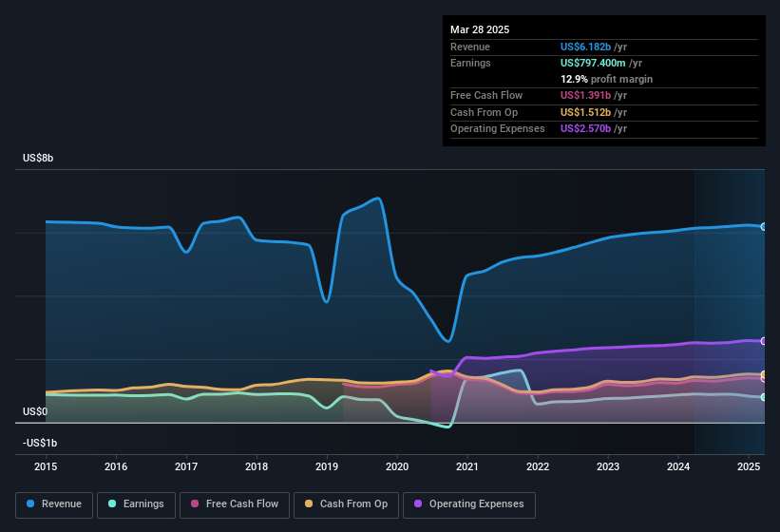Toggle the Free Cash Flow legend button
Viewport: 780px width, 532px height.
tap(235, 505)
